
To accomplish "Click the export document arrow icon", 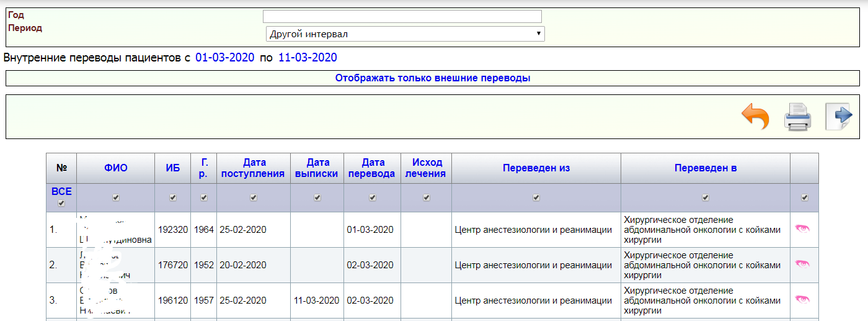I will coord(839,117).
